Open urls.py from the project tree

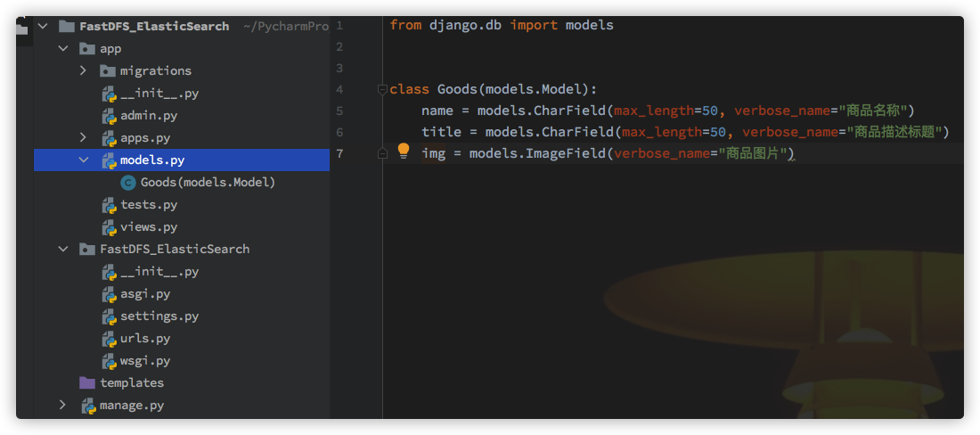coord(144,339)
